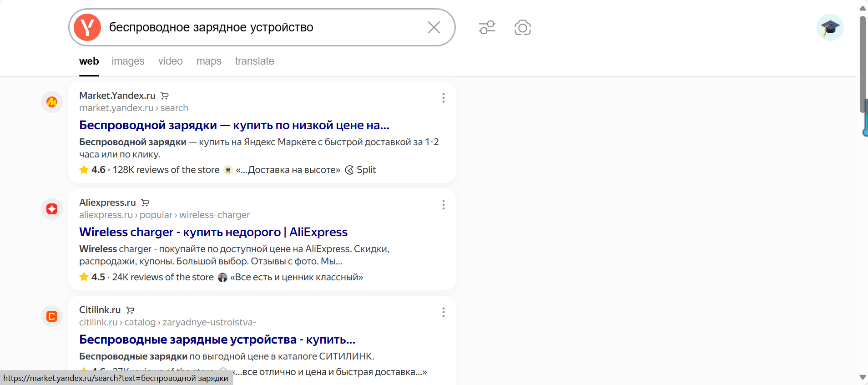Click star rating icon for 4.6 Market

[x=84, y=170]
